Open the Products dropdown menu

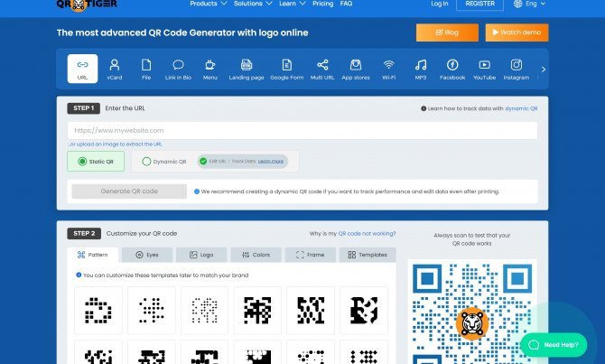tap(208, 4)
